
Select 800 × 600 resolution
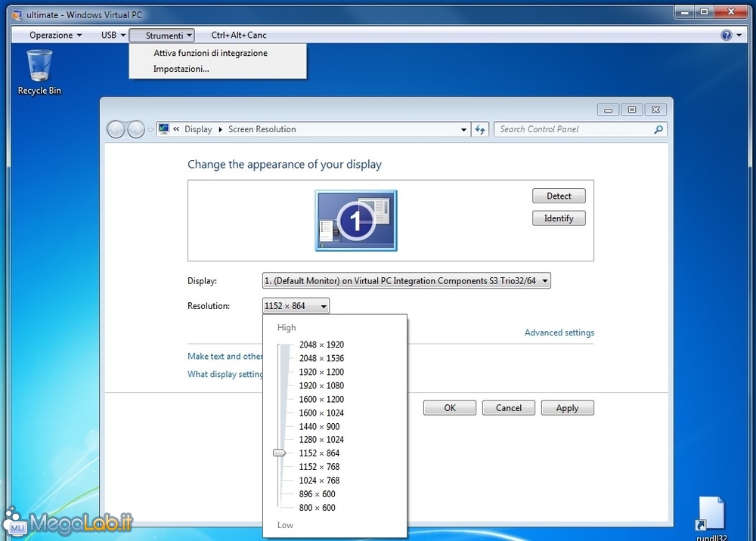tap(318, 507)
